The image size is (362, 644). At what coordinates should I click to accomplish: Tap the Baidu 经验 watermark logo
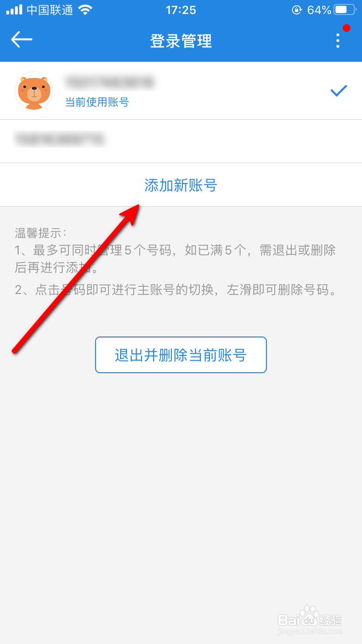[x=310, y=620]
